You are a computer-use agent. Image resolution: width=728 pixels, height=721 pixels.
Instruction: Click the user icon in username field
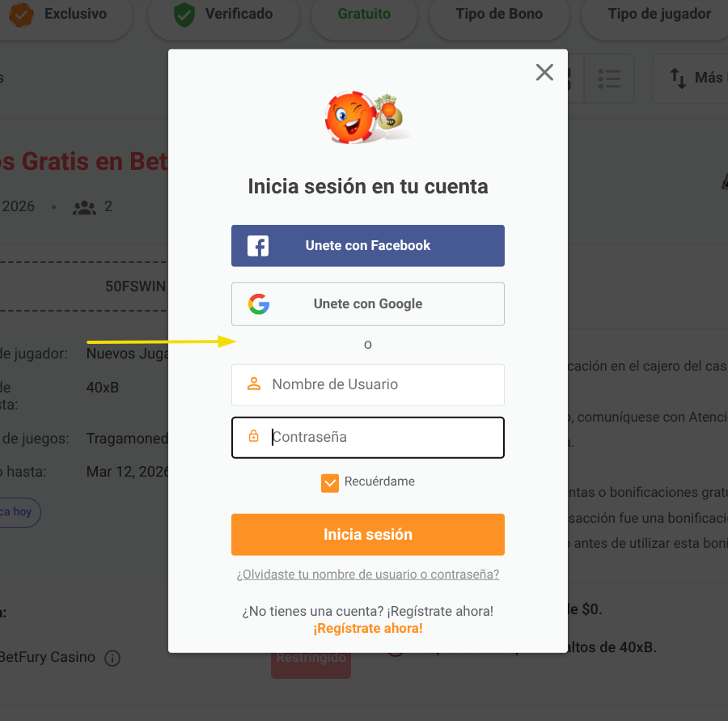[x=253, y=384]
